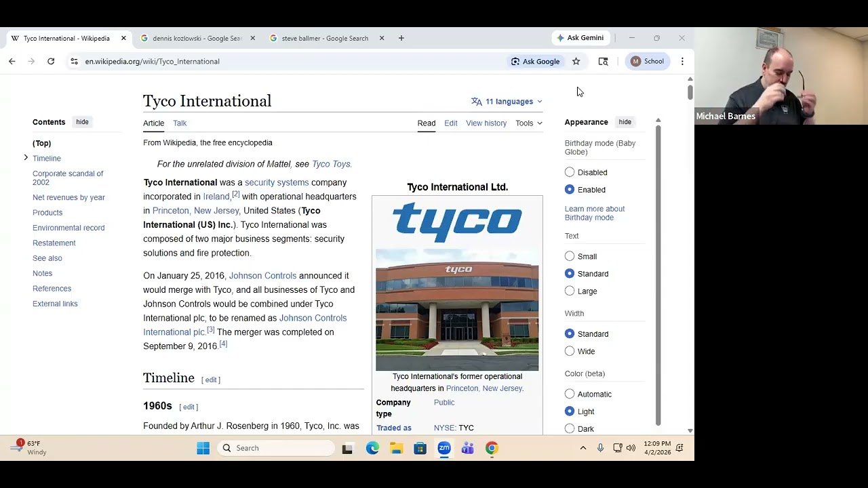Screen dimensions: 868x488
Task: Open the View history tab
Action: (486, 123)
